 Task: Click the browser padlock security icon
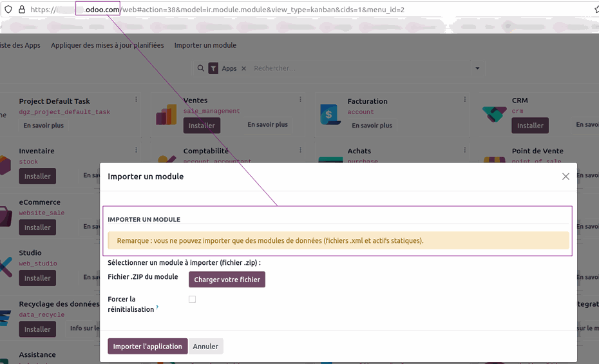(x=22, y=10)
